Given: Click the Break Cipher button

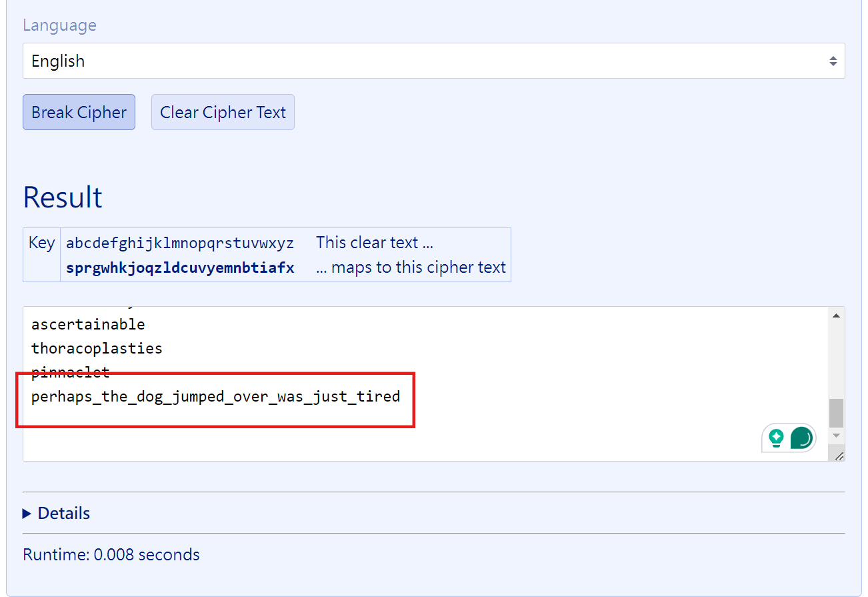Looking at the screenshot, I should (x=79, y=112).
